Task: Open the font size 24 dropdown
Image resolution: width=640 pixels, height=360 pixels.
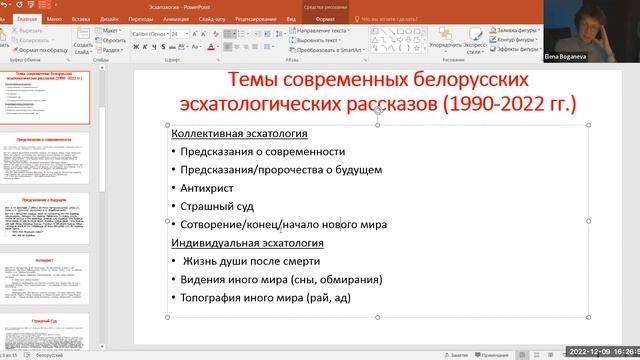Action: pos(180,34)
